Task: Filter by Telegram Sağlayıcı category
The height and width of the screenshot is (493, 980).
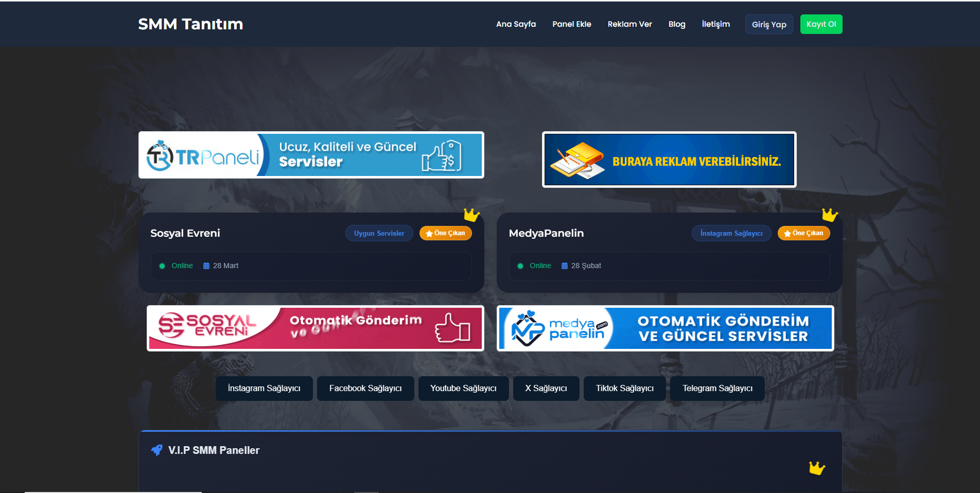Action: click(x=717, y=389)
